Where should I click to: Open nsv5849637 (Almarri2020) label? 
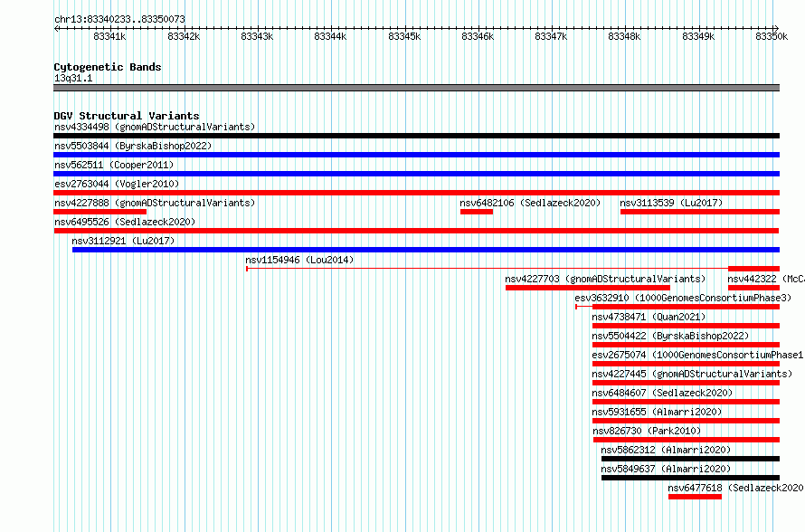666,469
